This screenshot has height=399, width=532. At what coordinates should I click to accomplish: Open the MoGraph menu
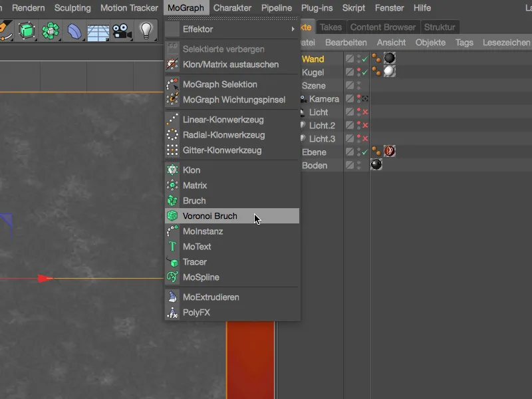coord(186,8)
